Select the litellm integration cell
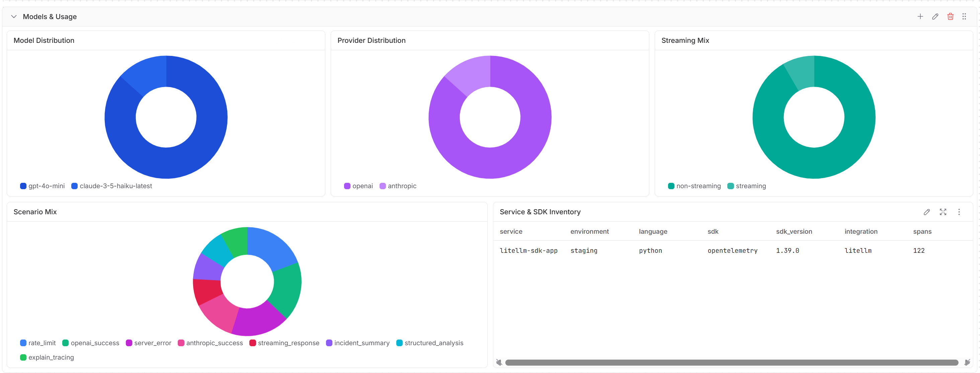Screen dimensions: 980x373 pos(858,250)
